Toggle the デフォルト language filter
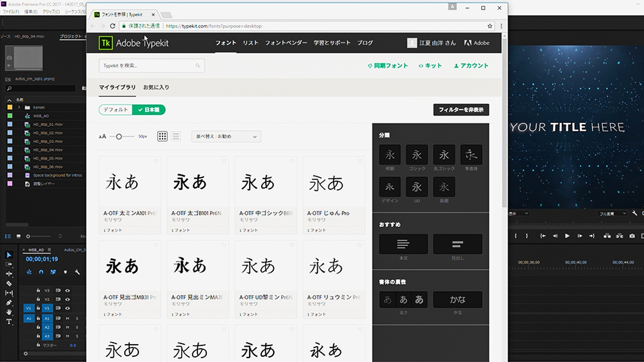 point(116,110)
